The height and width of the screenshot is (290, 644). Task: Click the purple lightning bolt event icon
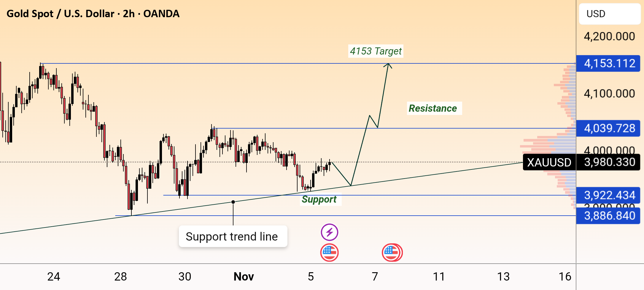329,232
